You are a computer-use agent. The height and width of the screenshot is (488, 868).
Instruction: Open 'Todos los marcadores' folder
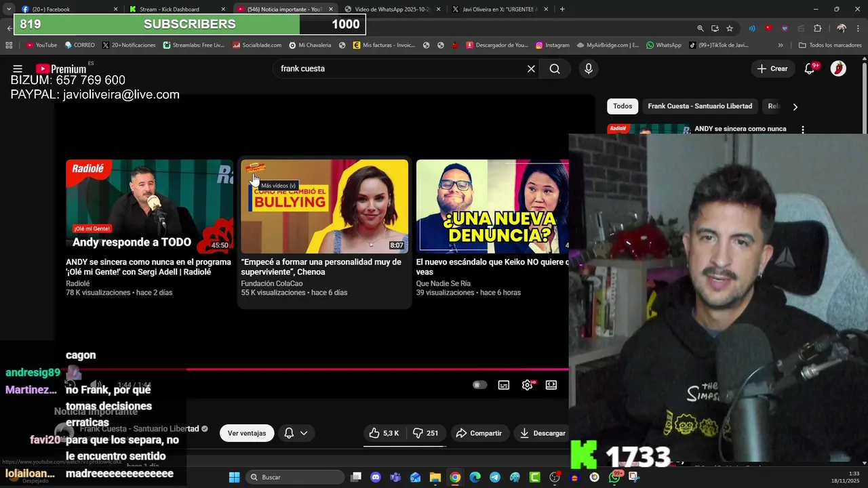pyautogui.click(x=829, y=45)
